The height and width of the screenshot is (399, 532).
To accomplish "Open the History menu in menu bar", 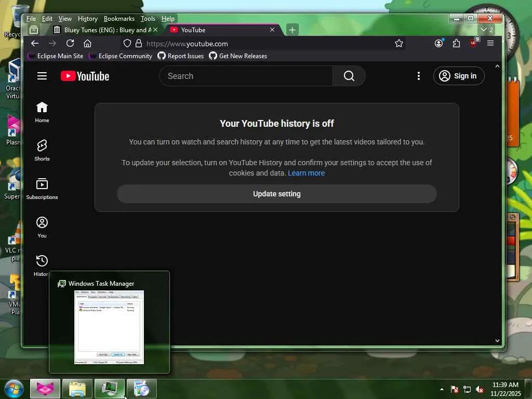I will 87,19.
